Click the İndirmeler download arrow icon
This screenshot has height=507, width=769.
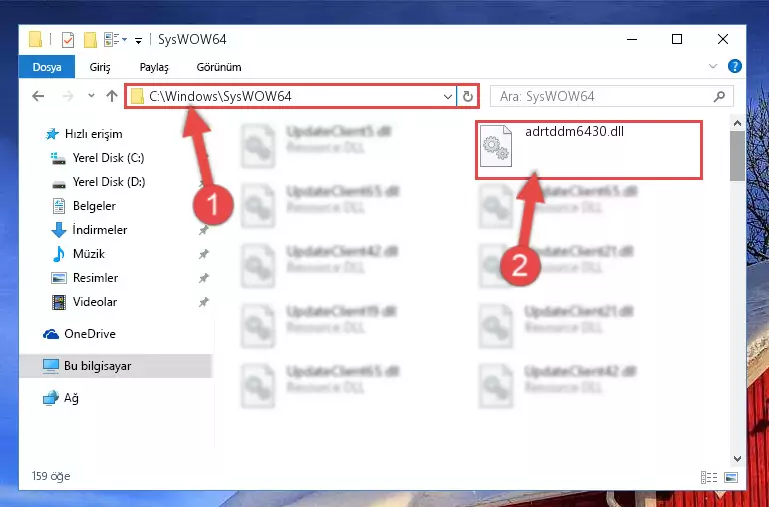(58, 230)
